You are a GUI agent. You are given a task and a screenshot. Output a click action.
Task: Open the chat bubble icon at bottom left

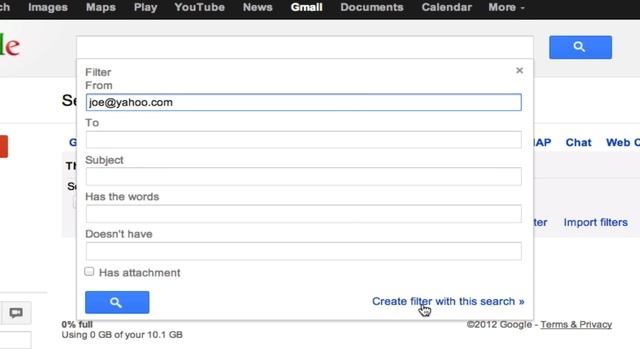click(x=16, y=313)
